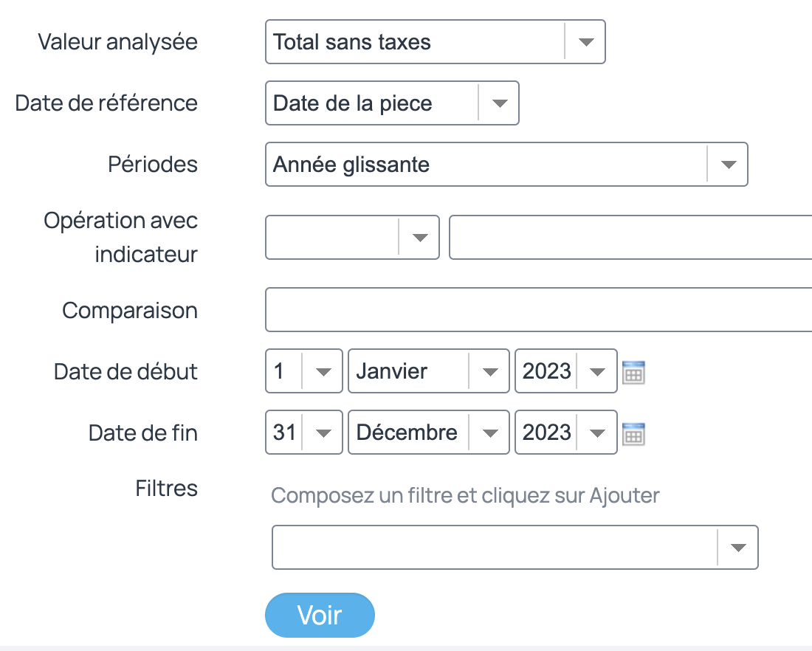Select start day dropdown showing 1
Image resolution: width=812 pixels, height=651 pixels.
[303, 371]
